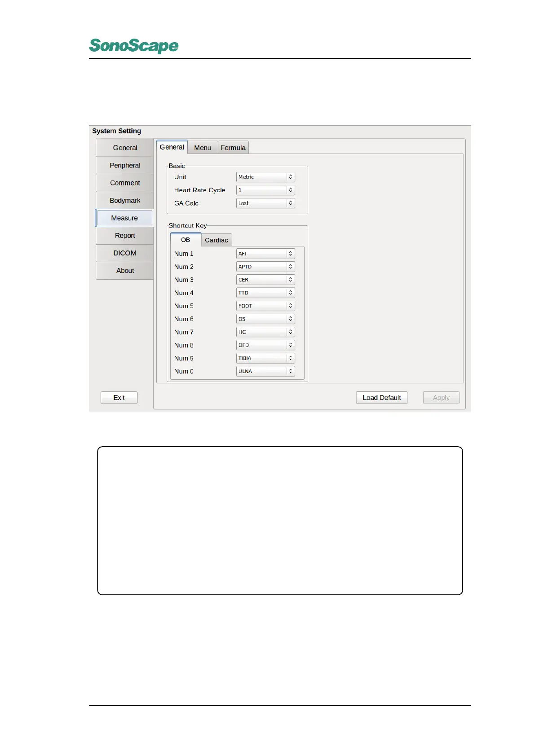
Task: Select the OB shortcut key tab
Action: click(186, 240)
